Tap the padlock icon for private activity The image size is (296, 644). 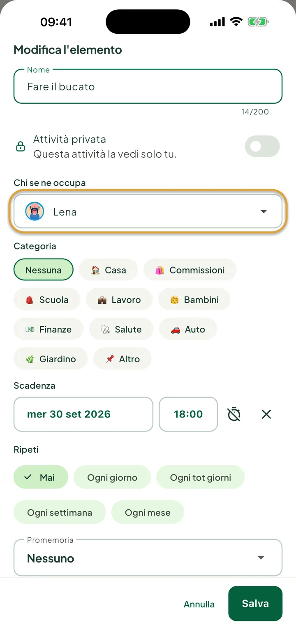point(20,146)
